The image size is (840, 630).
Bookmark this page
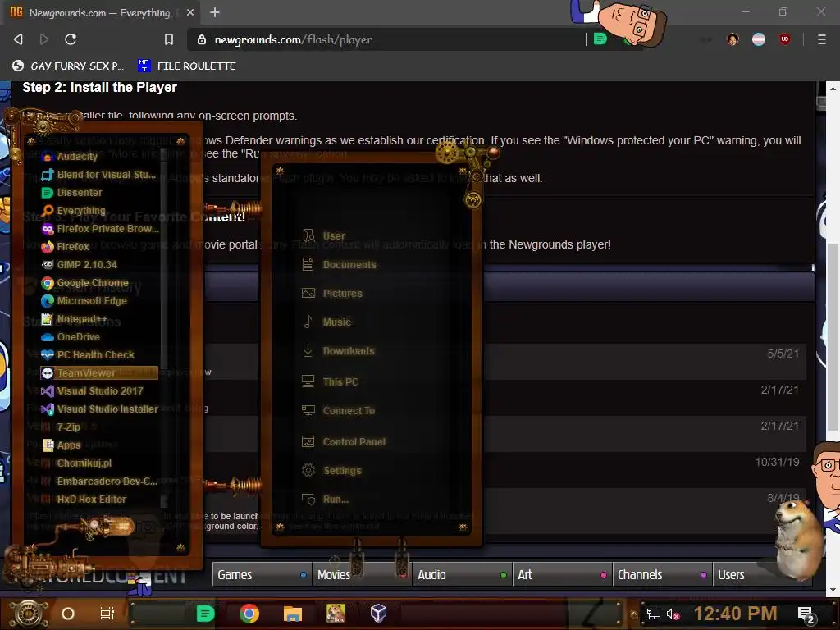[169, 39]
